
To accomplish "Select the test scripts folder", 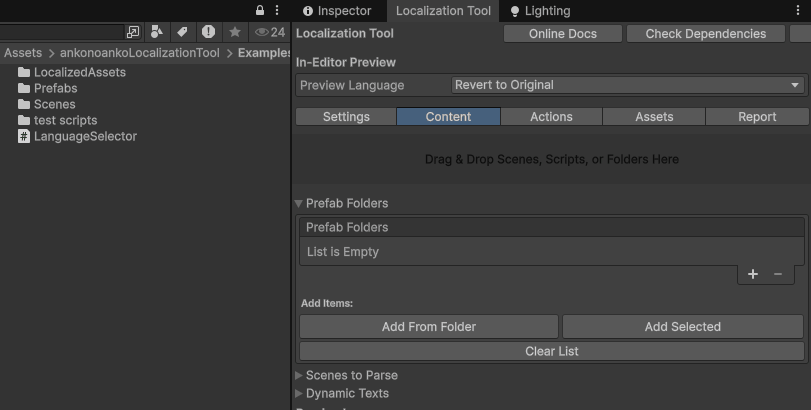I will coord(65,120).
